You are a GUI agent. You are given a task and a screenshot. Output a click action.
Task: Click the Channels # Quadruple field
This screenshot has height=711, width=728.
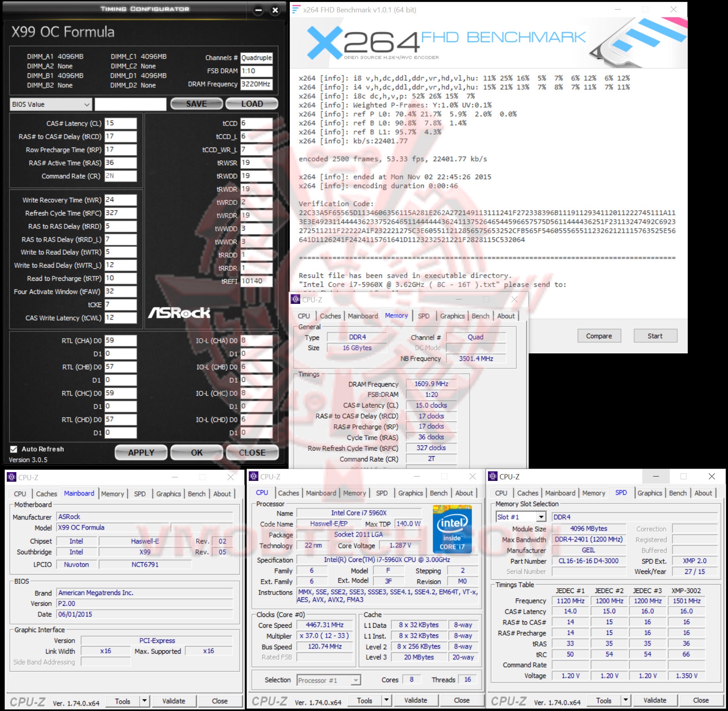click(x=256, y=58)
